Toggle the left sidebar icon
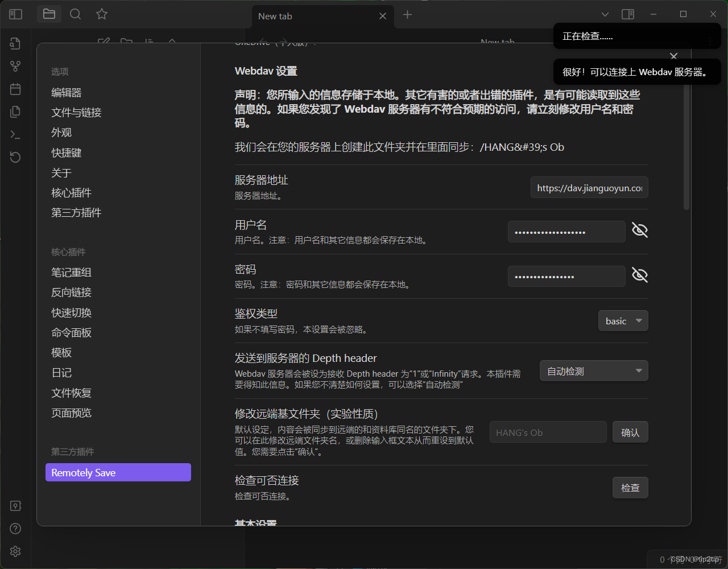Screen dimensions: 728x569 (16, 14)
